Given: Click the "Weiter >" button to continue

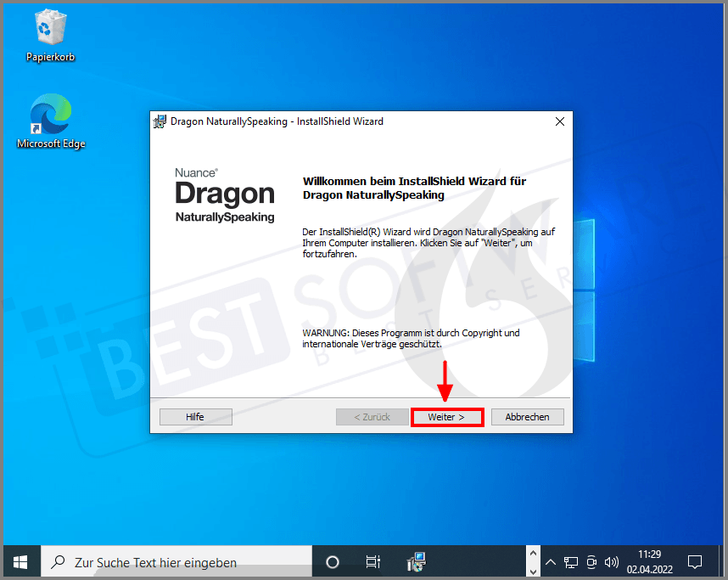Looking at the screenshot, I should [447, 416].
